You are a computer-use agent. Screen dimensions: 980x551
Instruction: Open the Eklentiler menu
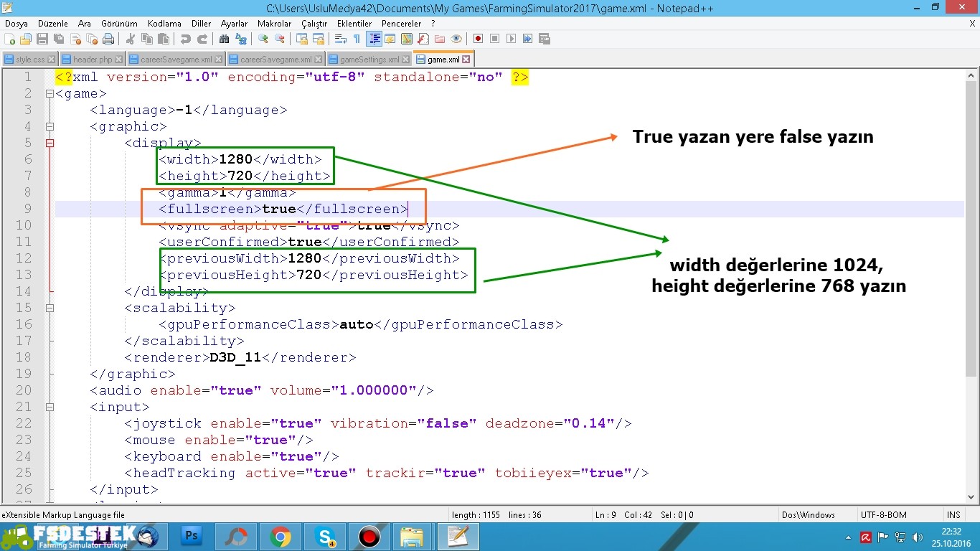[354, 24]
